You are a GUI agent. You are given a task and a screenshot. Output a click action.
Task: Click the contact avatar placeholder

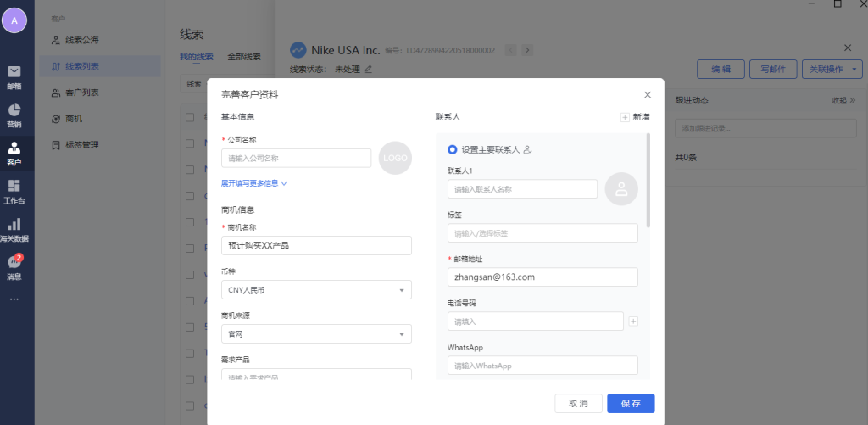pos(621,189)
